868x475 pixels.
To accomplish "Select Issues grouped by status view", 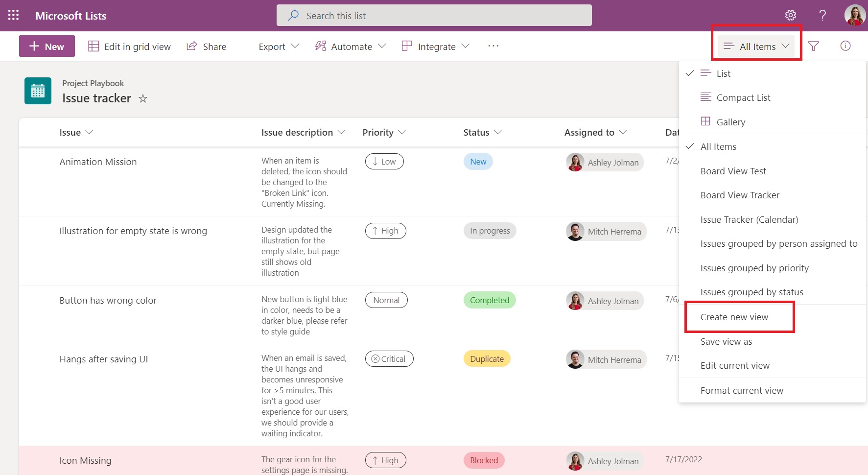I will (x=773, y=292).
